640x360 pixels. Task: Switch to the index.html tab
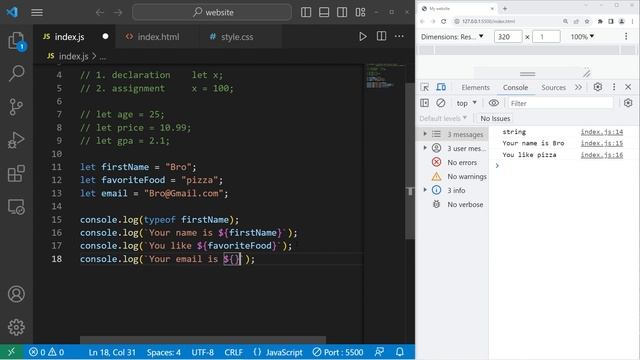click(x=158, y=37)
